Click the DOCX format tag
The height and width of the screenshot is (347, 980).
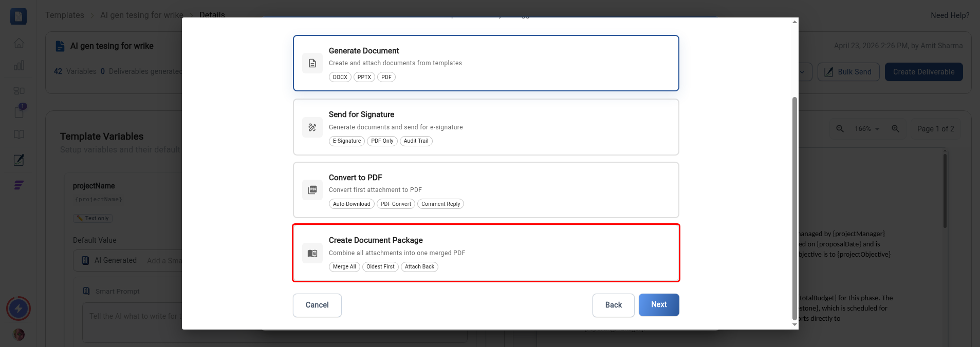(340, 77)
